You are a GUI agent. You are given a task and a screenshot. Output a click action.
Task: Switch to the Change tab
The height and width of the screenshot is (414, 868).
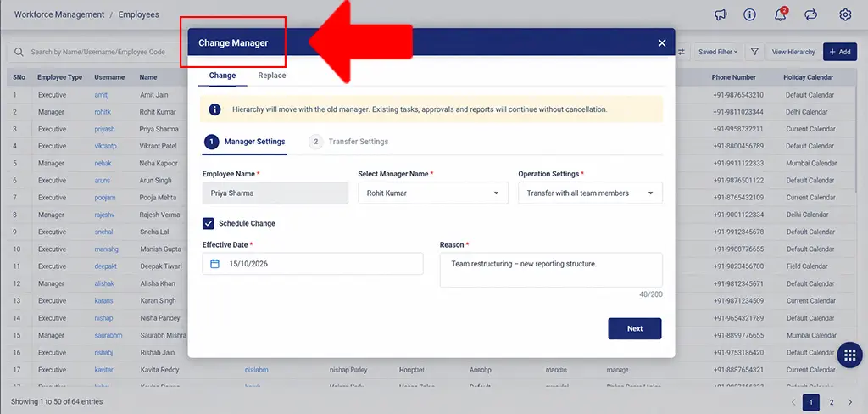tap(223, 76)
